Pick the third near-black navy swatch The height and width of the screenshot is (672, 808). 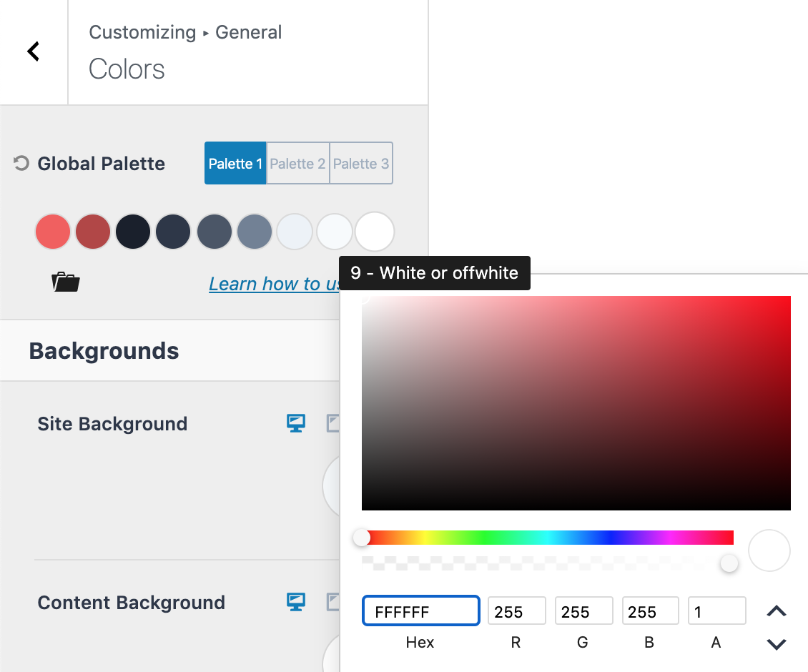click(x=133, y=232)
